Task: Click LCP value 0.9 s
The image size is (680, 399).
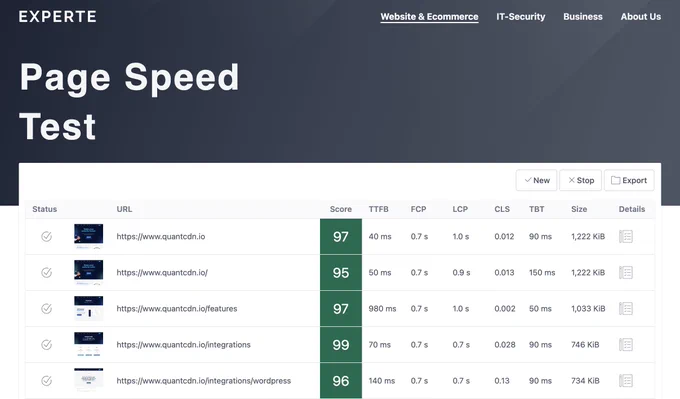Action: pyautogui.click(x=461, y=272)
